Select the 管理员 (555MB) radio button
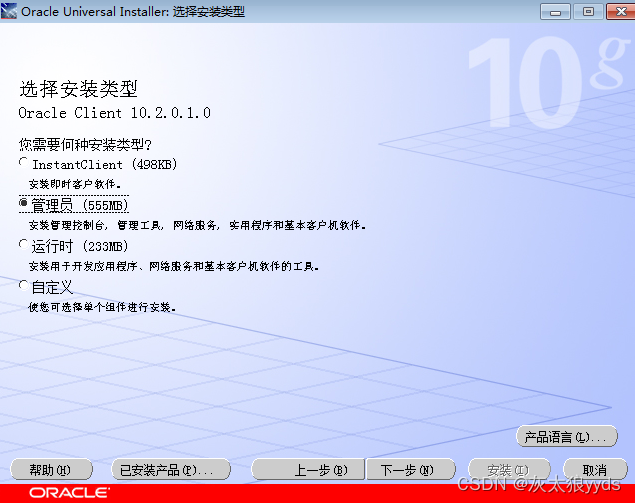636x504 pixels. [24, 202]
